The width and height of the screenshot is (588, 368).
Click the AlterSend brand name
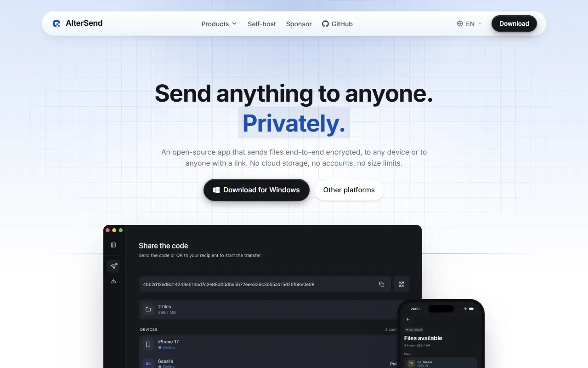coord(84,23)
